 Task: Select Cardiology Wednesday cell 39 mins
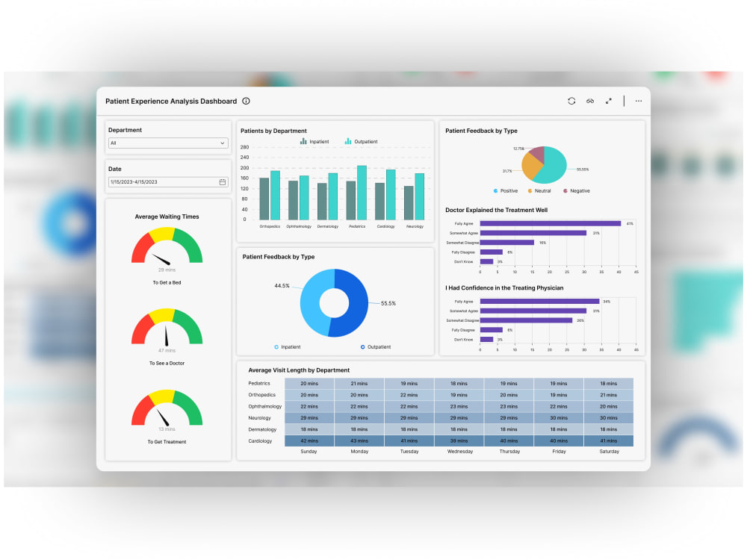coord(459,441)
